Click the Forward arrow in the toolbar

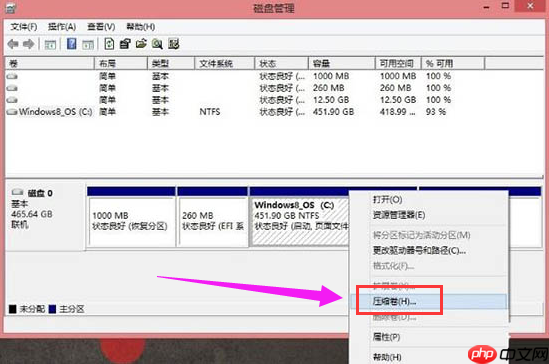point(28,44)
